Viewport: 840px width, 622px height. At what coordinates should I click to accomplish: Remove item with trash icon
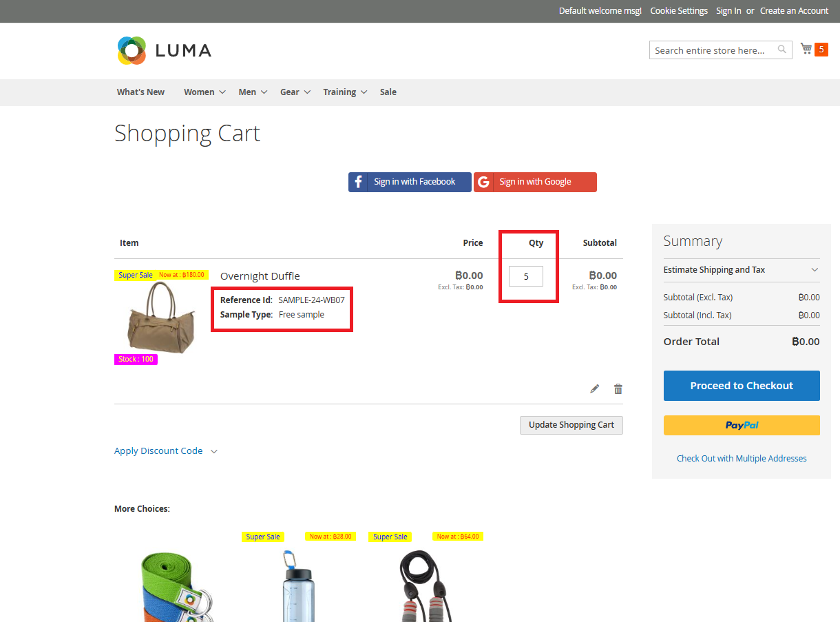click(x=618, y=389)
